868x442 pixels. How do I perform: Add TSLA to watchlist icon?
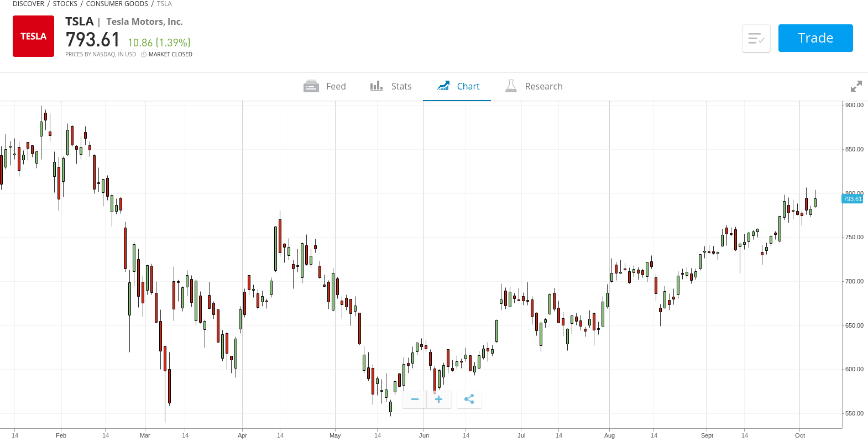pyautogui.click(x=756, y=39)
